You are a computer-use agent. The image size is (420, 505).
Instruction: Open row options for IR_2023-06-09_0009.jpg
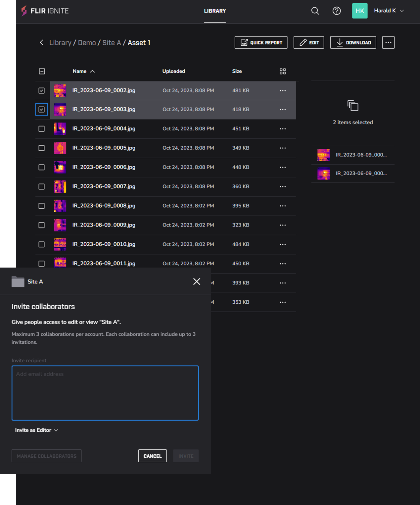pos(282,225)
